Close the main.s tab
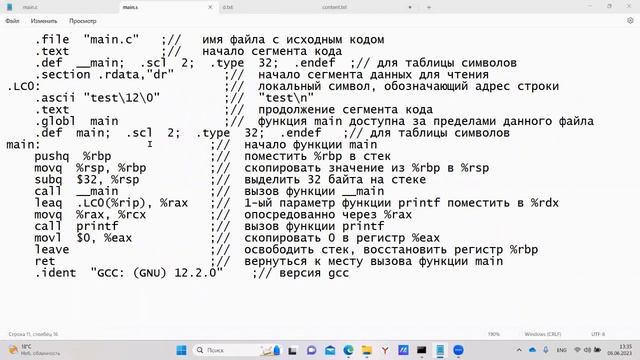 point(210,7)
